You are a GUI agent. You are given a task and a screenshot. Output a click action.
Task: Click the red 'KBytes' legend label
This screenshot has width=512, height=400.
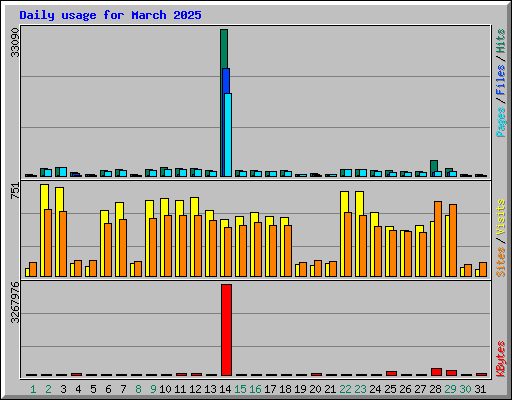click(x=501, y=359)
